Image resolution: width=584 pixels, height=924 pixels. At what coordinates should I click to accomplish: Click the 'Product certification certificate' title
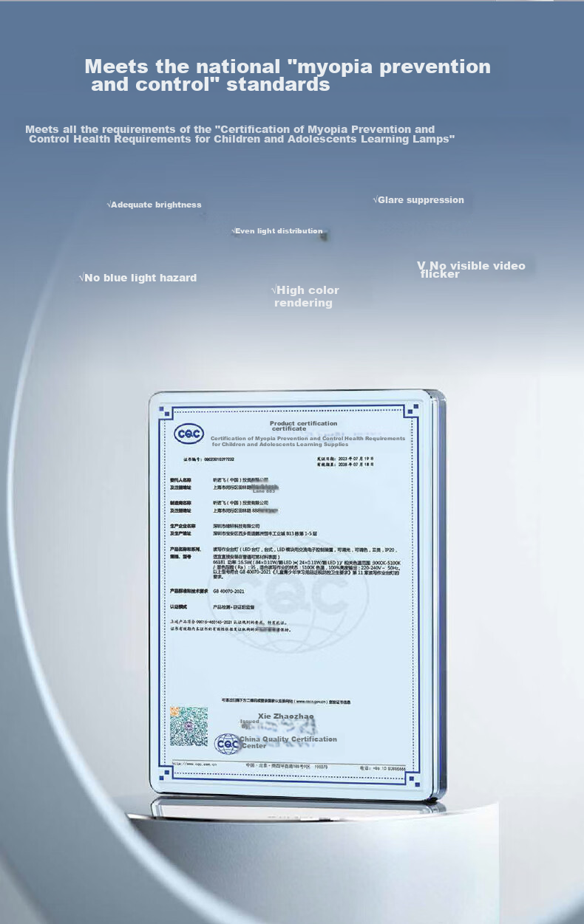pos(304,425)
